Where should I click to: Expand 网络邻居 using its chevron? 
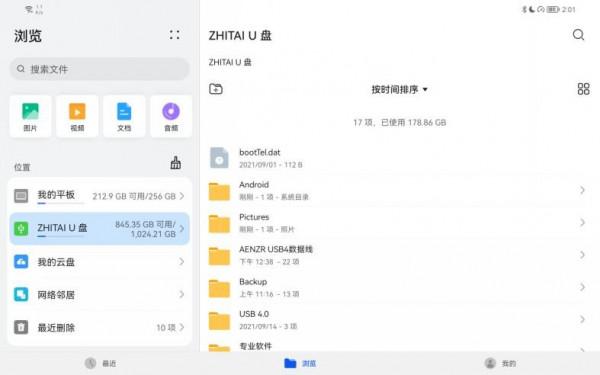[x=182, y=294]
